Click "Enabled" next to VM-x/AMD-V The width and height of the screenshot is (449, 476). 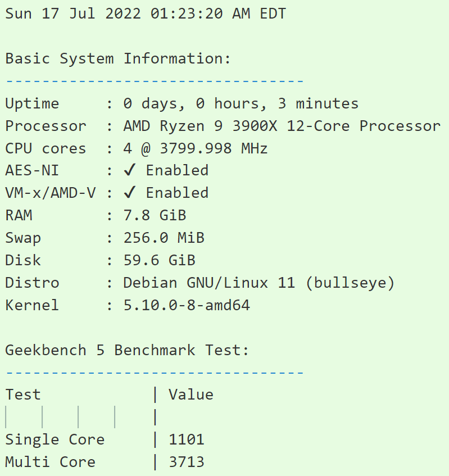tap(177, 193)
